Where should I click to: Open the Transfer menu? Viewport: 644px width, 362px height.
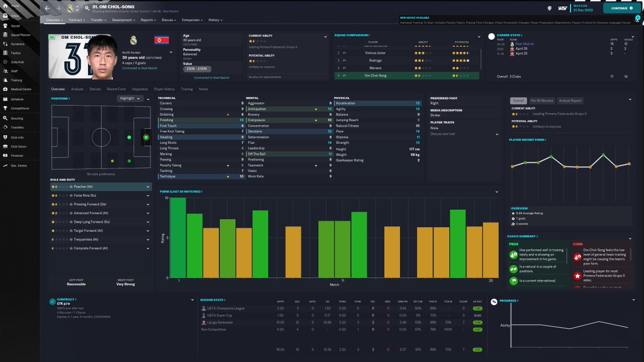99,20
